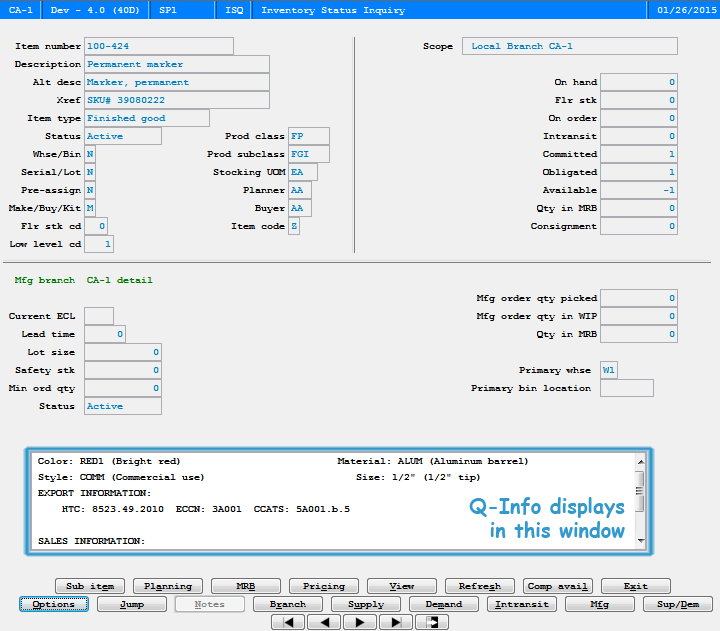Click SALES INFORMATION: line in Q-Info
720x631 pixels.
click(x=91, y=541)
